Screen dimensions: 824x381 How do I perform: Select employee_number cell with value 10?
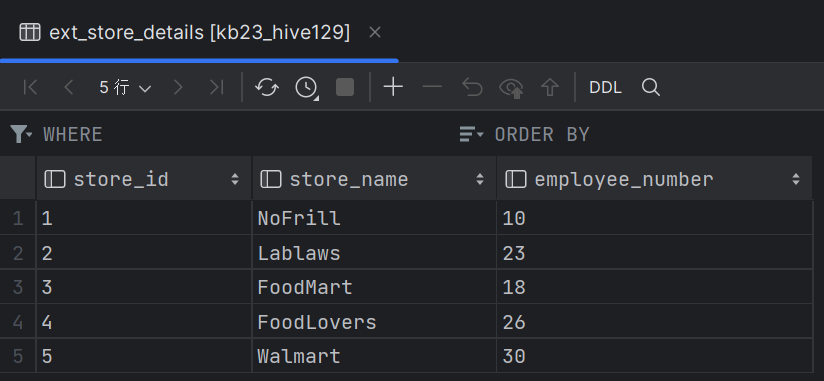point(654,218)
